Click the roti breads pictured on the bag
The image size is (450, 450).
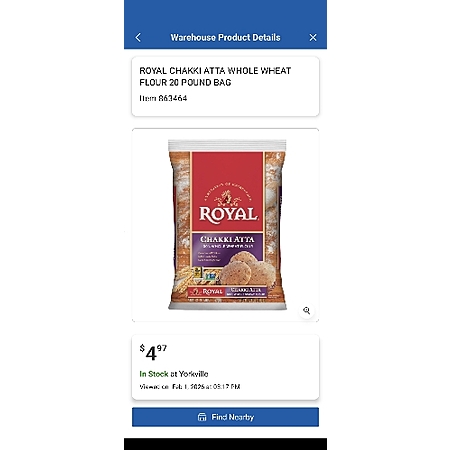[x=247, y=268]
